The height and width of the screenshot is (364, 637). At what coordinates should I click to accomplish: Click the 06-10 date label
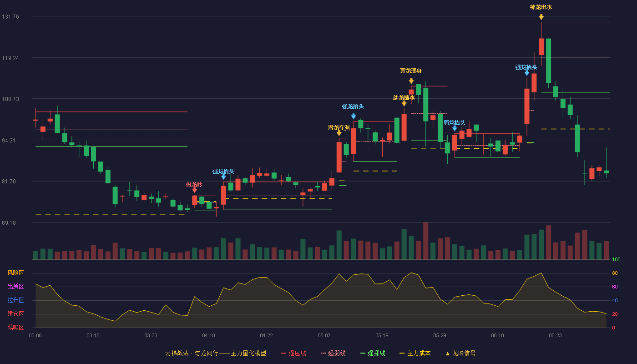click(497, 335)
